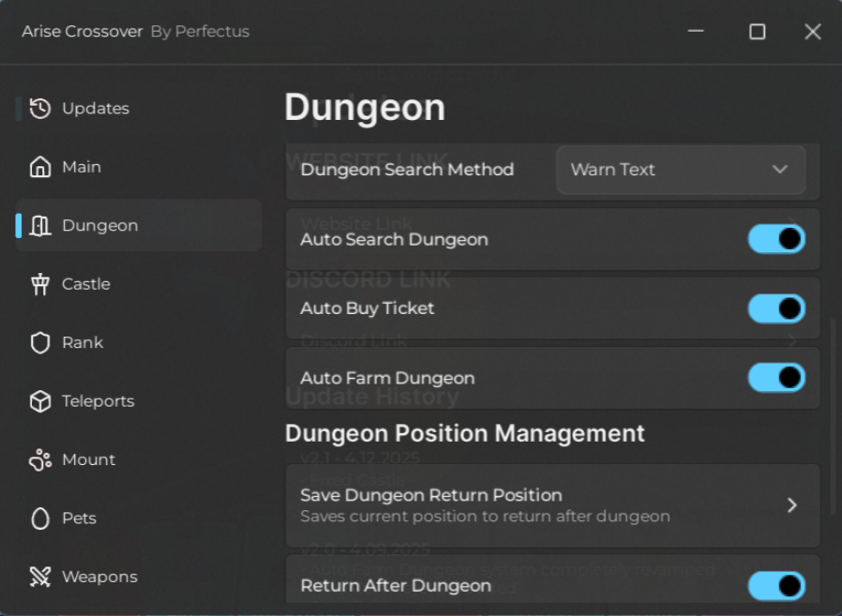The width and height of the screenshot is (842, 616).
Task: Click the Save Dungeon Return Position title
Action: pos(431,495)
